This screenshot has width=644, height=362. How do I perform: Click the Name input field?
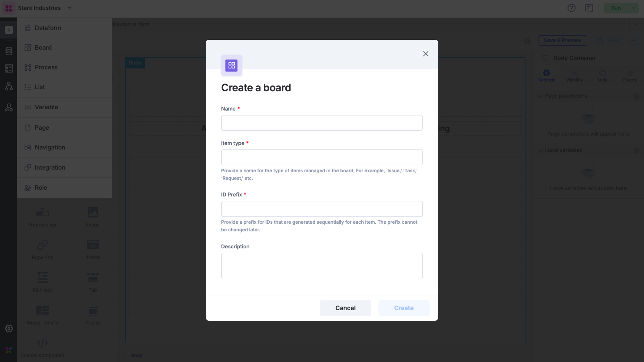(x=322, y=123)
